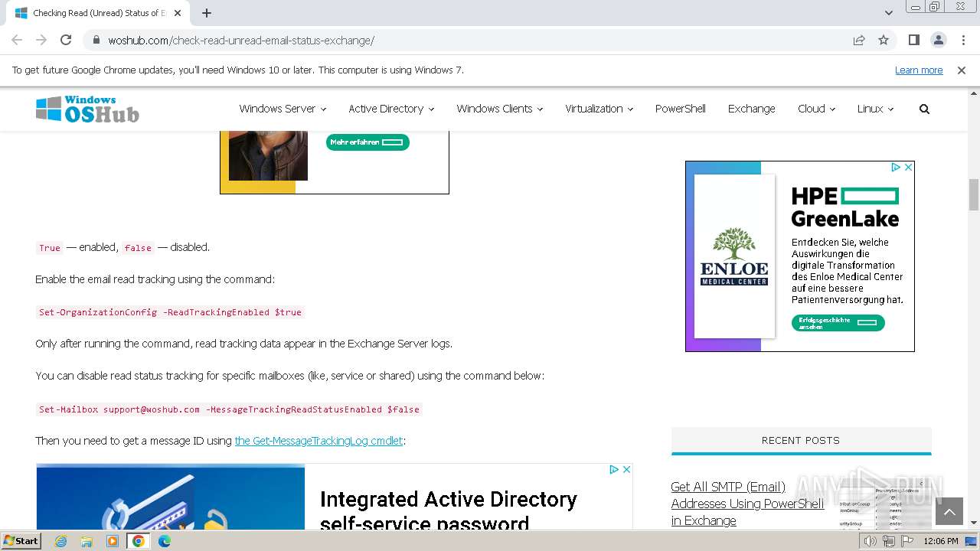Viewport: 980px width, 551px height.
Task: Expand the Windows Clients menu
Action: pyautogui.click(x=499, y=109)
